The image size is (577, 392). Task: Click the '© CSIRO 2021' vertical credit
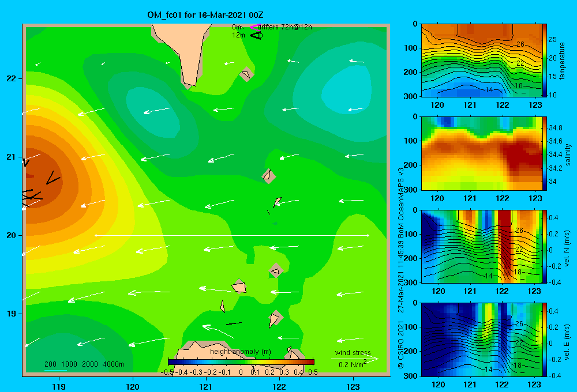[401, 345]
